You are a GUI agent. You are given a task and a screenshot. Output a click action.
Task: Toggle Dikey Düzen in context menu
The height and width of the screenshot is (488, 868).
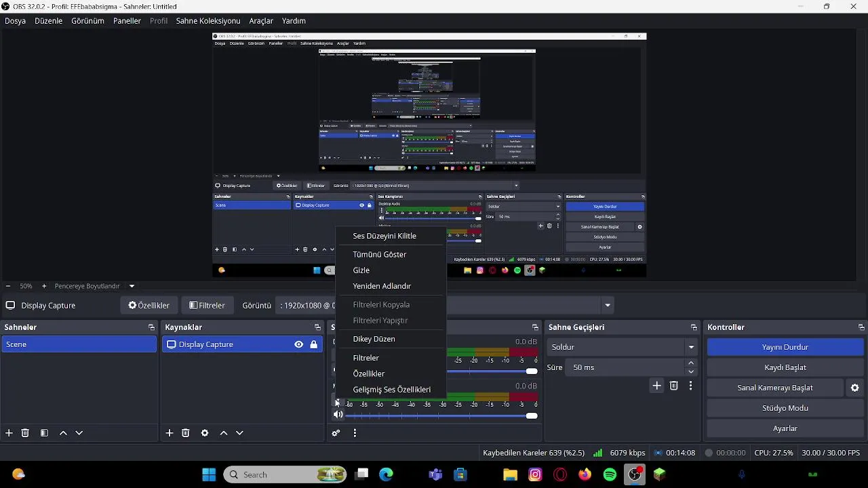374,339
